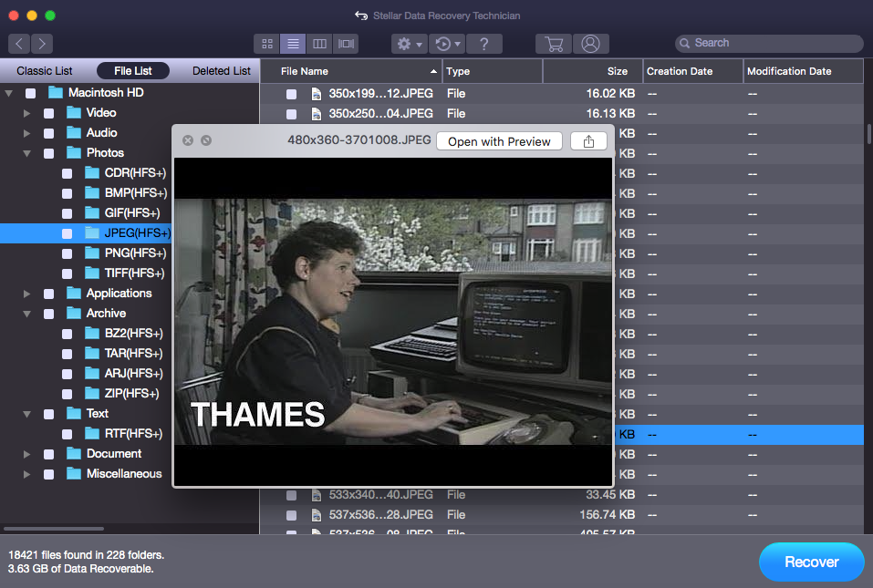
Task: Sort by the File Name column header
Action: (x=351, y=71)
